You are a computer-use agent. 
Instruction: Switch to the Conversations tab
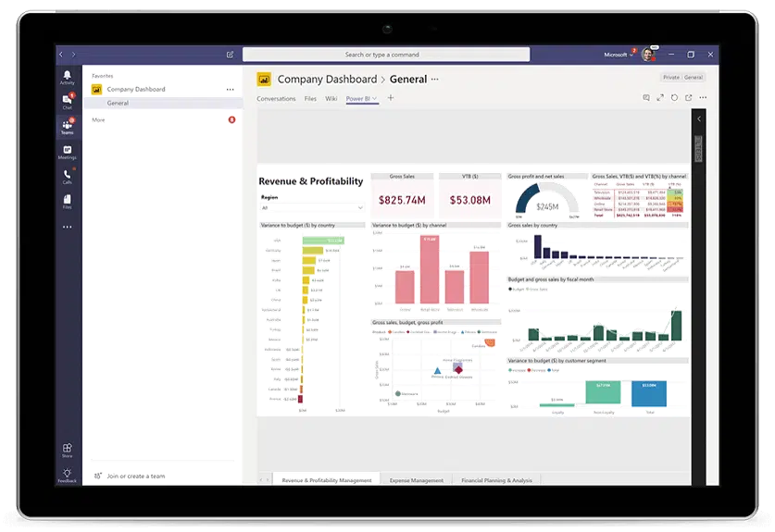(275, 98)
